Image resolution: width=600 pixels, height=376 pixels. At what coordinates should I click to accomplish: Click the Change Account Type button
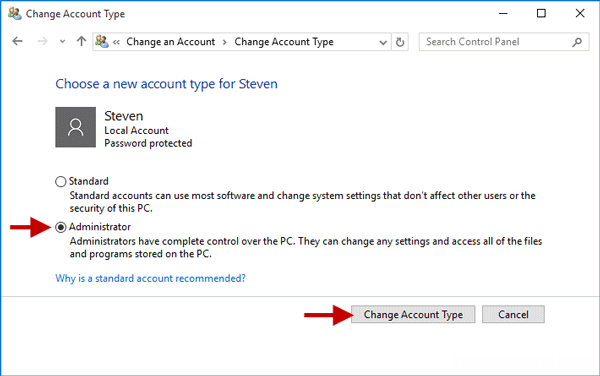413,314
